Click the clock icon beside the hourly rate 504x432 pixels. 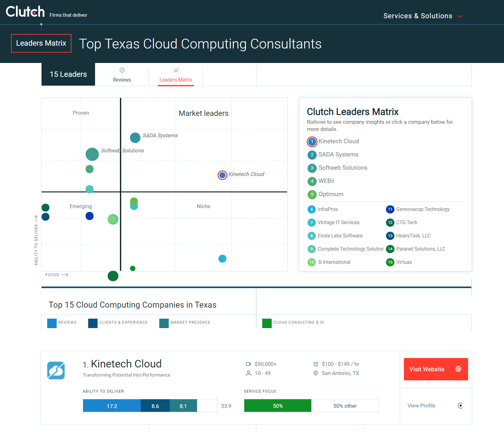tap(315, 364)
